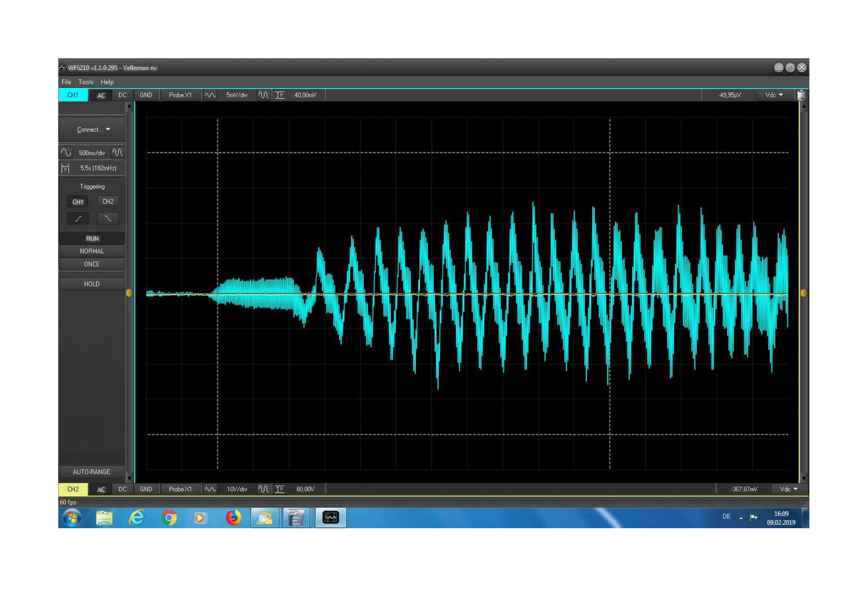Open the Connect dropdown
Screen dimensions: 868x614
92,130
